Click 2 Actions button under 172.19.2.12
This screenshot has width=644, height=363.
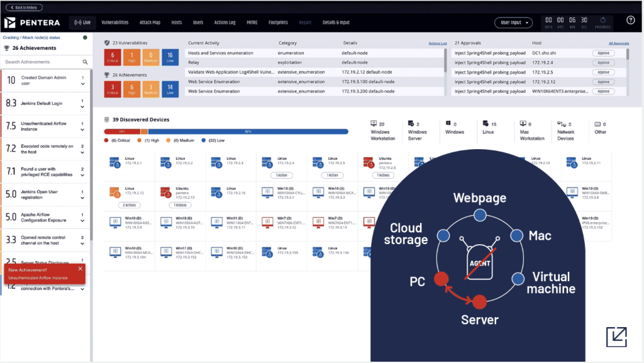point(130,205)
